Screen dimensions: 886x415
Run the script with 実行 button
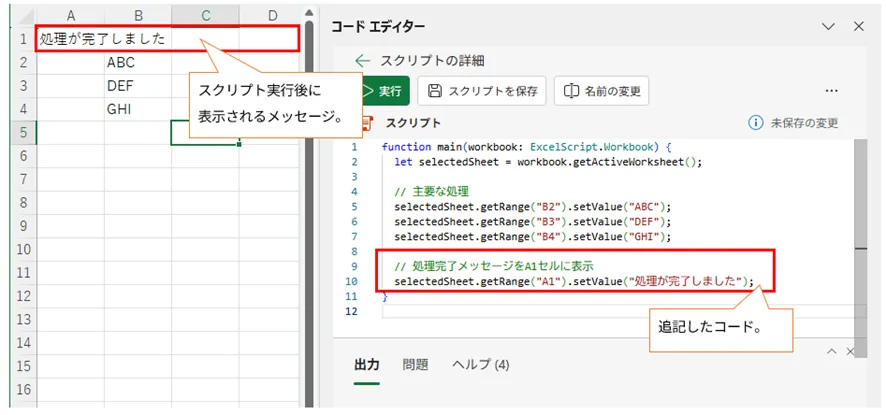pos(385,91)
